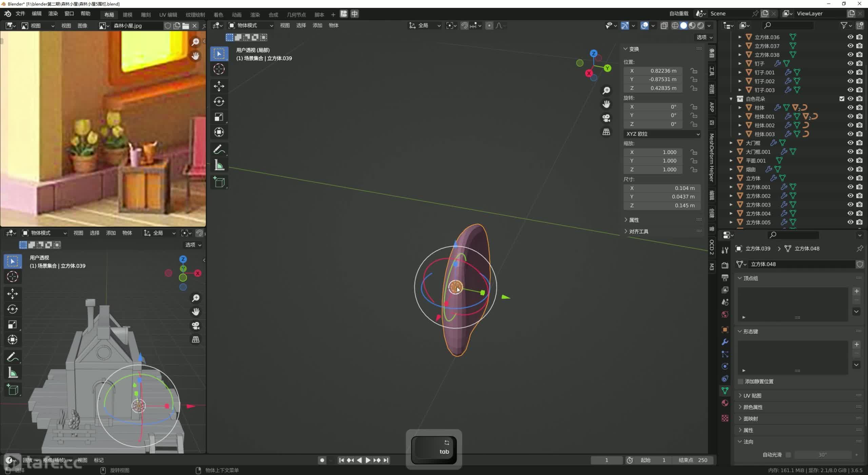Add a shape key with plus button
Viewport: 868px width, 475px height.
[x=856, y=344]
